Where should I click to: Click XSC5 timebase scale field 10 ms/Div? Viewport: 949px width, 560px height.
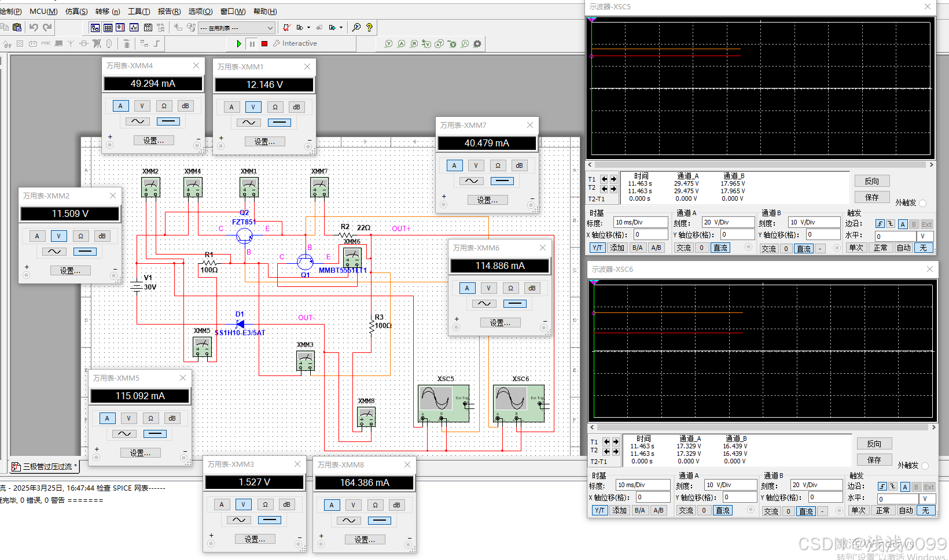click(641, 222)
